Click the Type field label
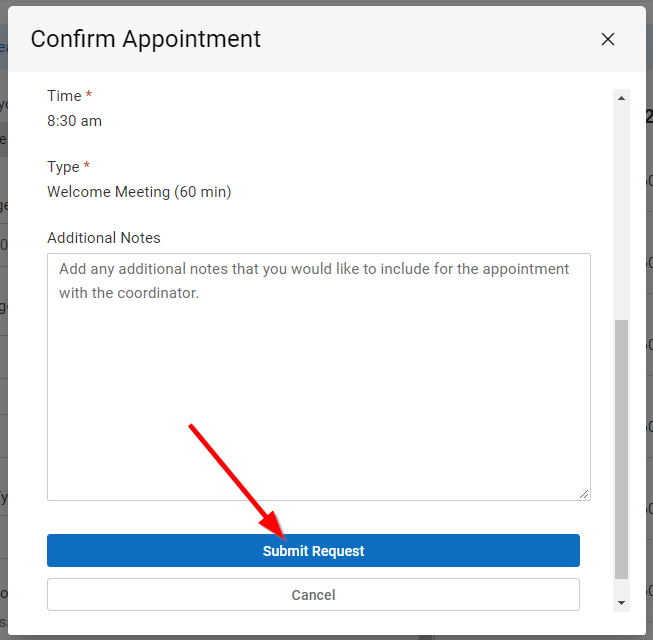 pos(63,167)
